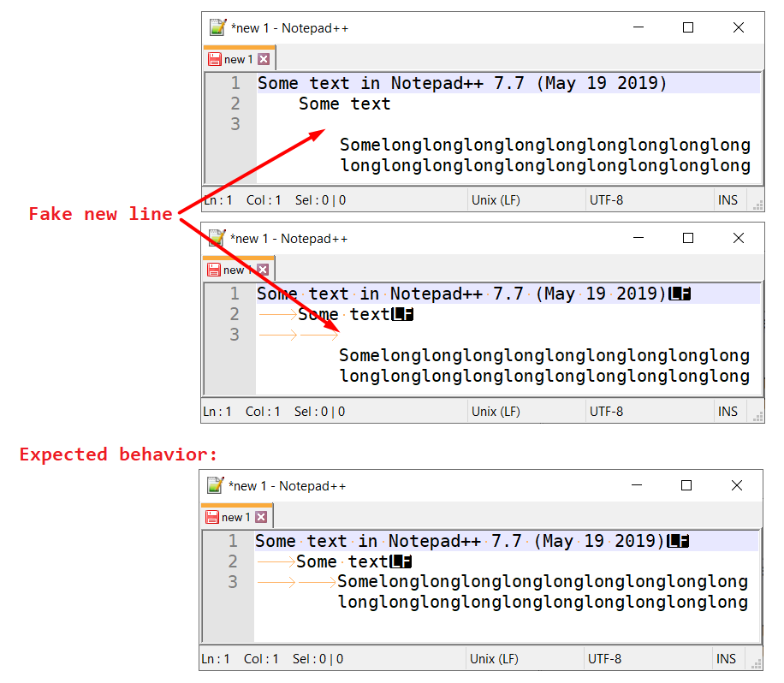Close the new 1 tab in middle window

(x=263, y=270)
